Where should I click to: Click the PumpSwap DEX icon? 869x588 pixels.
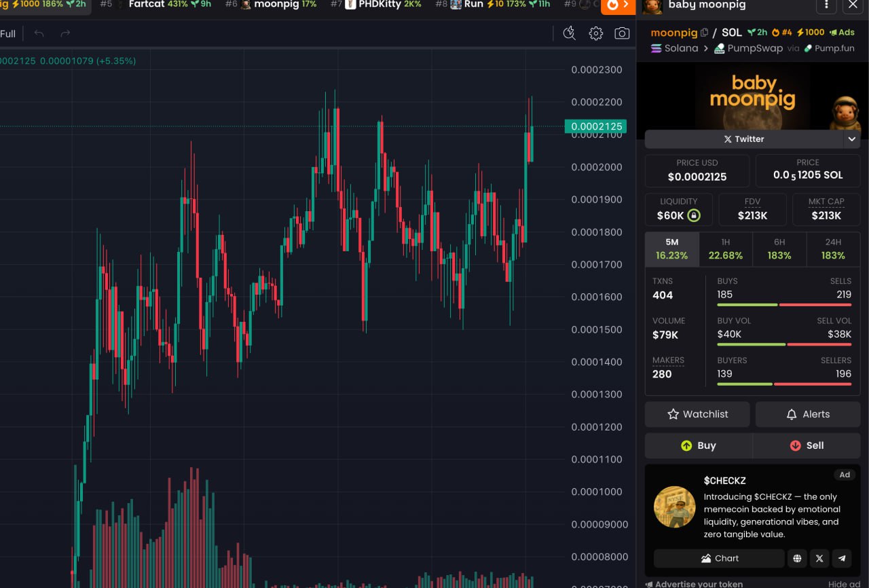(x=720, y=48)
